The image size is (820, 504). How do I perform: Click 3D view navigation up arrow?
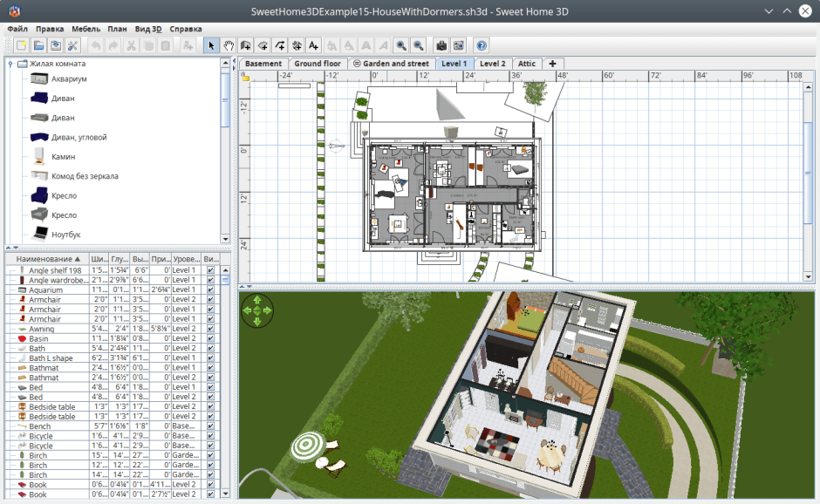(256, 300)
